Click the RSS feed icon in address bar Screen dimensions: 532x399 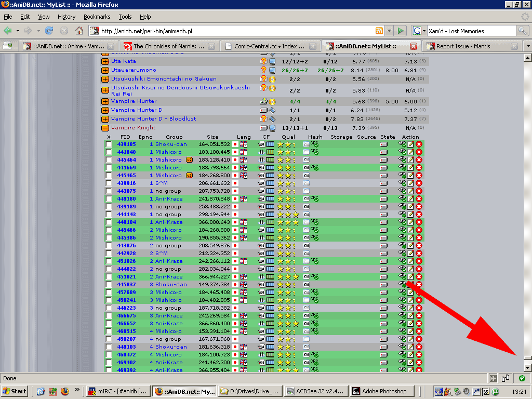(379, 31)
